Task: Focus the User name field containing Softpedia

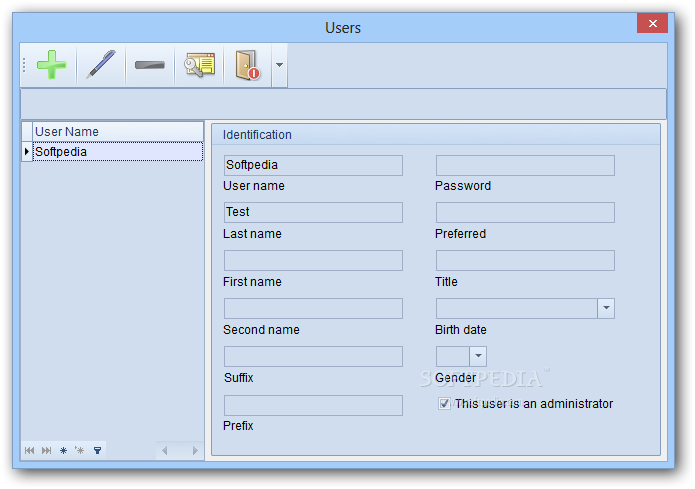Action: coord(313,165)
